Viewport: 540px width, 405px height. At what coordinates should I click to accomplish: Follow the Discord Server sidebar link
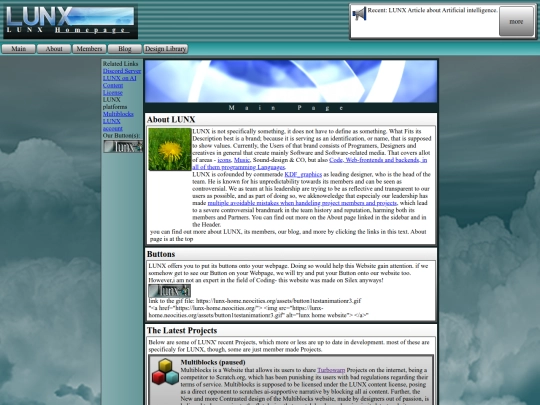[122, 71]
